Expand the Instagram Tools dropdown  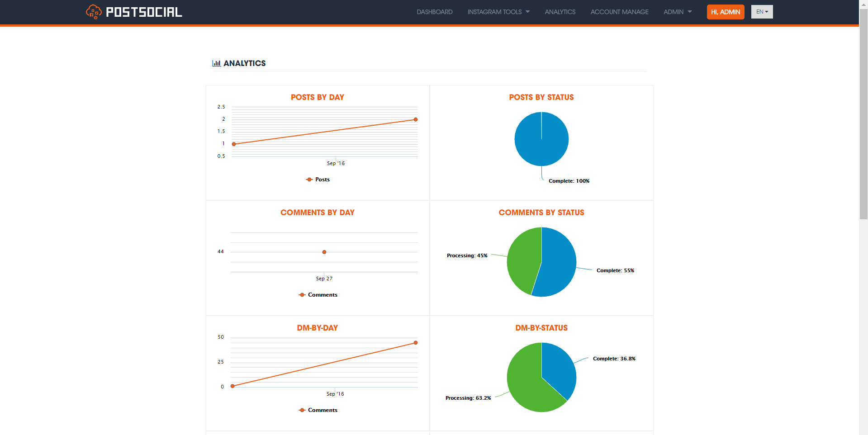(498, 12)
